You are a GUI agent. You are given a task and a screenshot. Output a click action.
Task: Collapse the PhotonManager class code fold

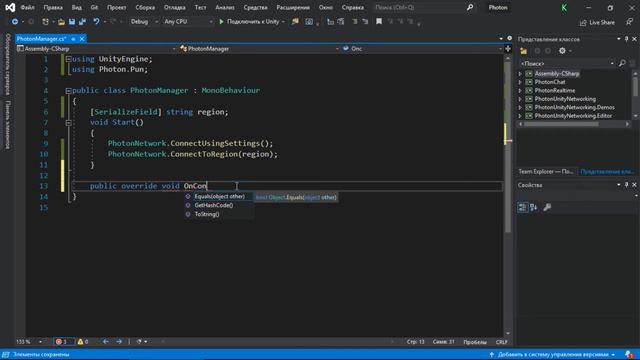tap(68, 91)
